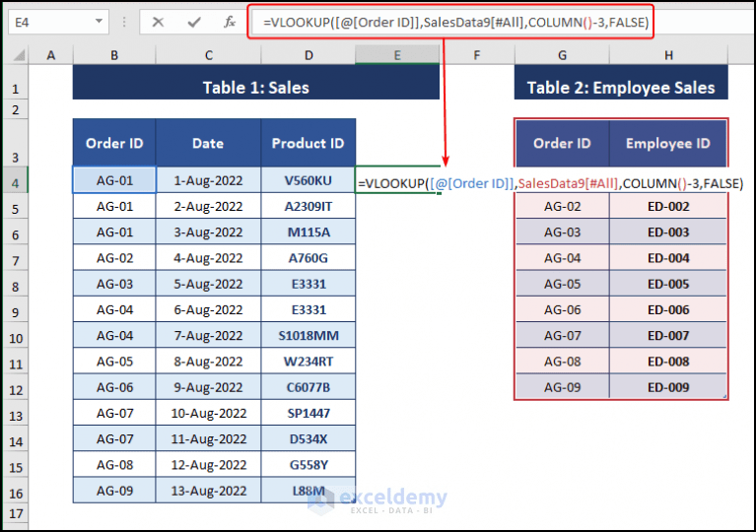This screenshot has width=756, height=532.
Task: Open the Insert Function fx dialog
Action: (230, 22)
